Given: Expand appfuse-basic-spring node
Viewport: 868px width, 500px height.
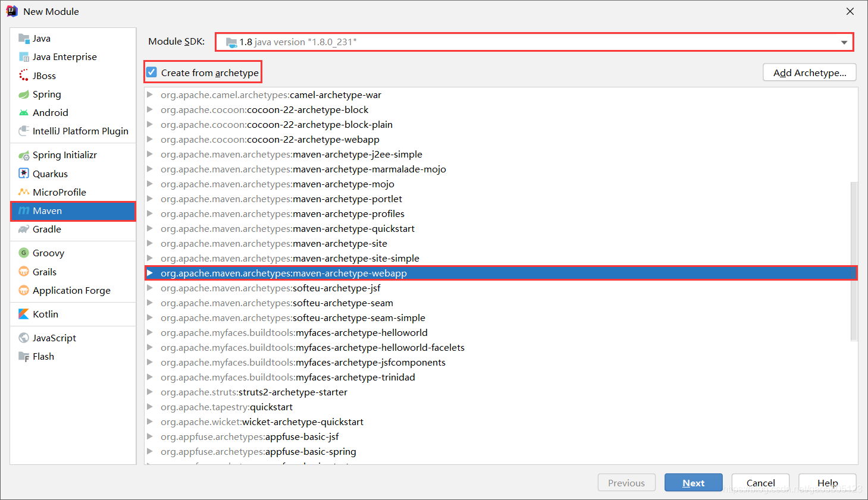Looking at the screenshot, I should 150,451.
